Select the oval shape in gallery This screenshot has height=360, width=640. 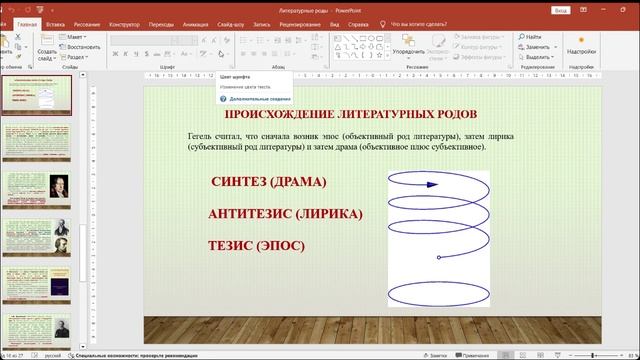pos(371,38)
